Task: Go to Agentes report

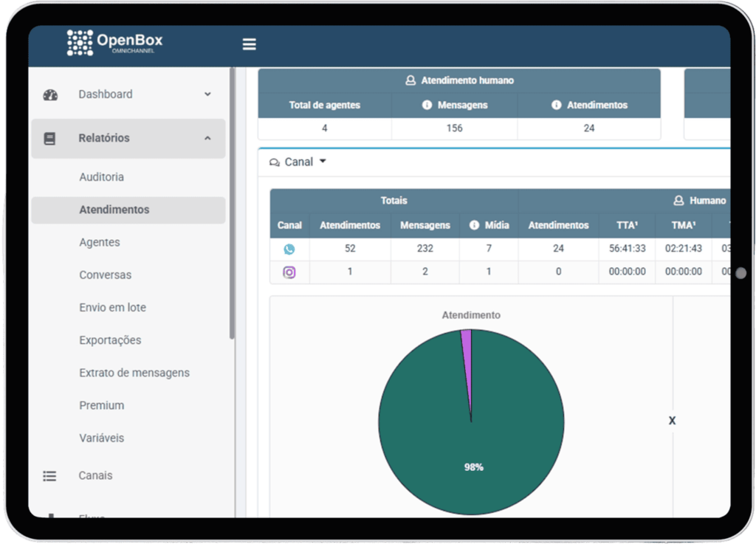Action: pos(100,242)
